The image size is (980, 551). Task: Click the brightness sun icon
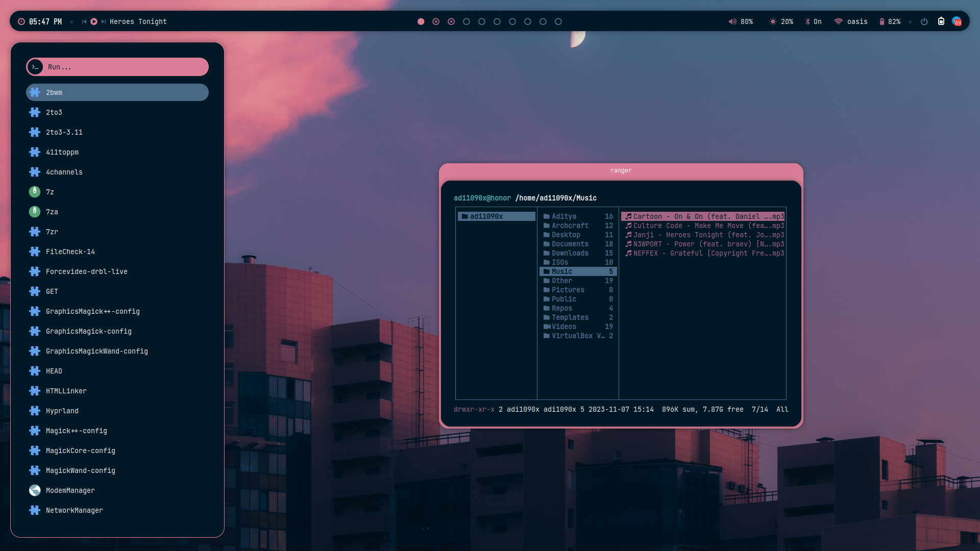coord(773,21)
